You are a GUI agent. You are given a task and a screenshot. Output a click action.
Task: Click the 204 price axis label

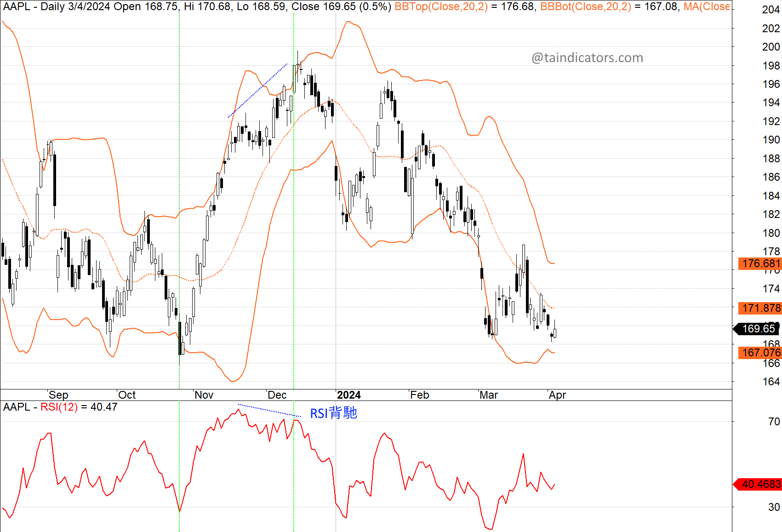click(771, 10)
